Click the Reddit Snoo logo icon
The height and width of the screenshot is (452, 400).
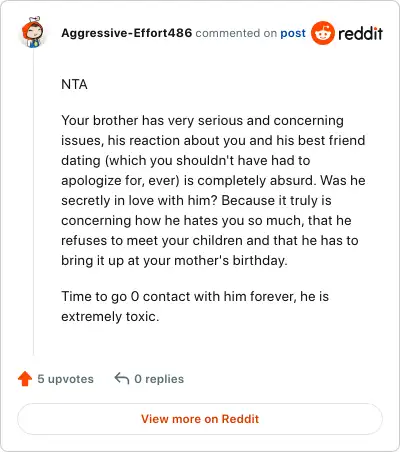tap(323, 33)
